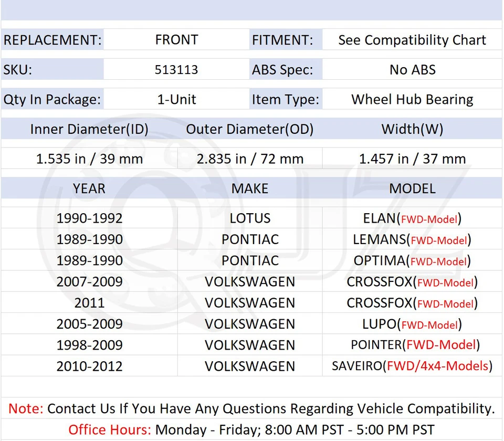Select year range 2007-2009
The height and width of the screenshot is (441, 504).
90,282
